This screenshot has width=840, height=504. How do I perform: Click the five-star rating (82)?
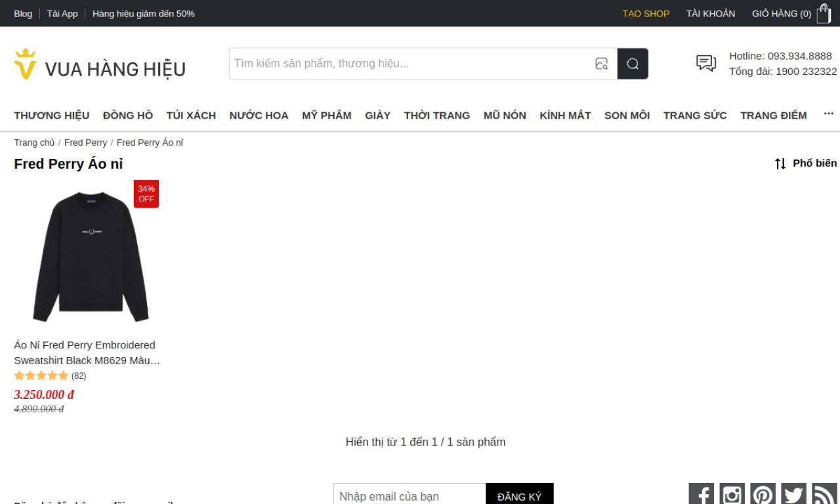point(50,376)
